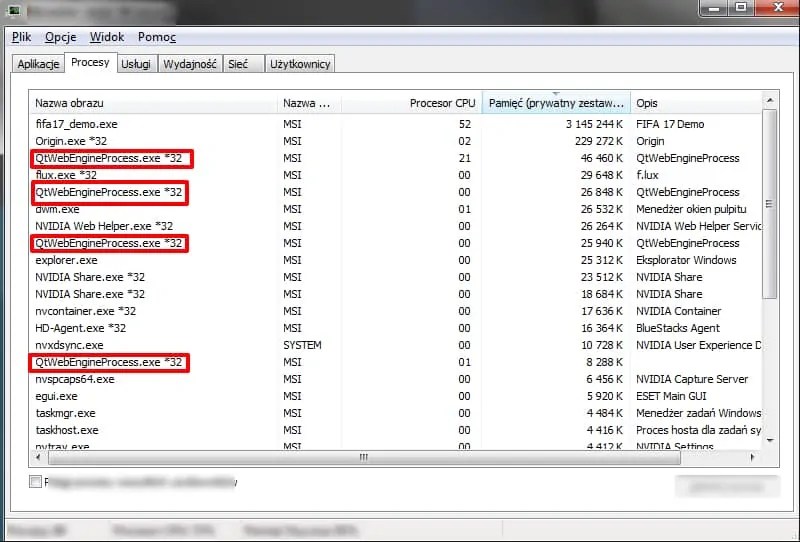Select the egui.exe process

point(395,396)
